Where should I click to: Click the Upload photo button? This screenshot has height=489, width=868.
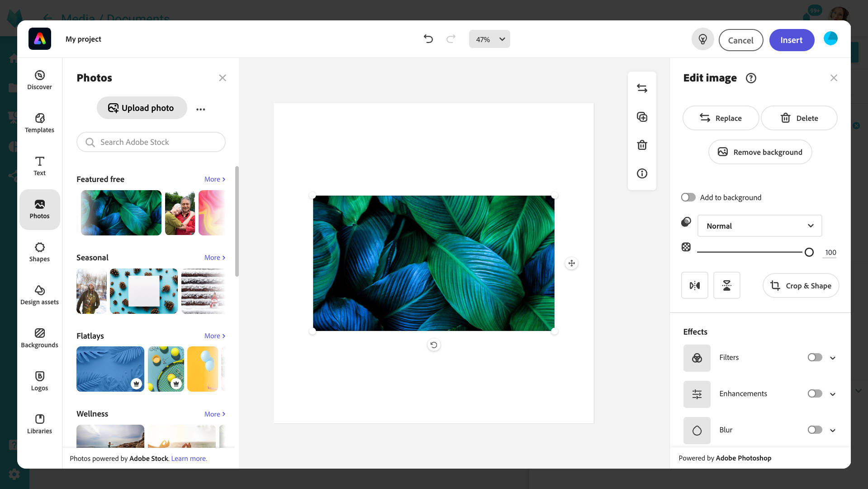(x=142, y=108)
